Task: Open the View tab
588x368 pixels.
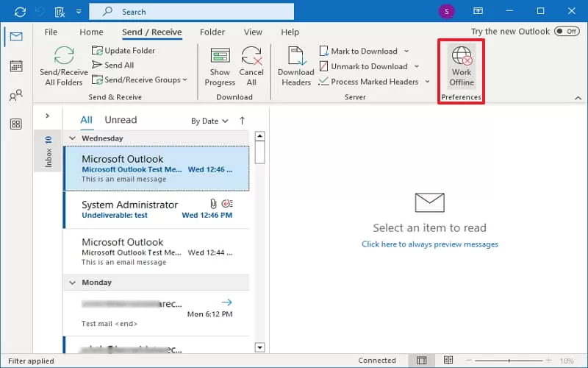Action: point(253,32)
